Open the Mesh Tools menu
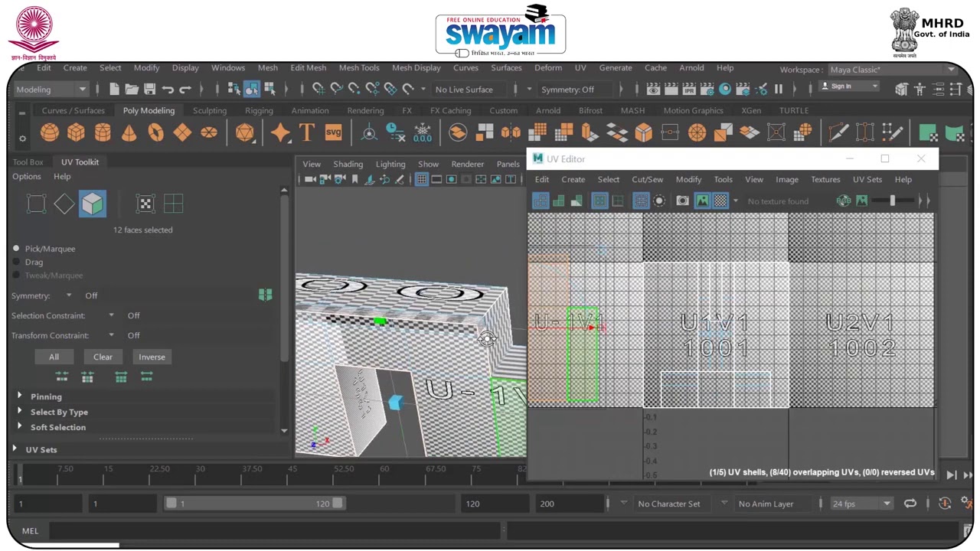Screen dimensions: 980x551 click(358, 68)
